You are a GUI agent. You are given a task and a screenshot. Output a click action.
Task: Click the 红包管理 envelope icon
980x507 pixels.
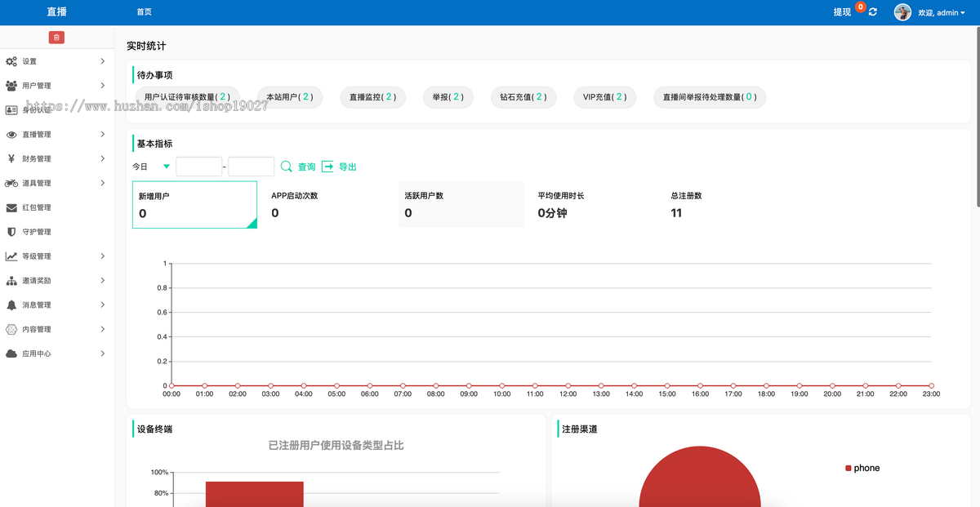coord(11,207)
